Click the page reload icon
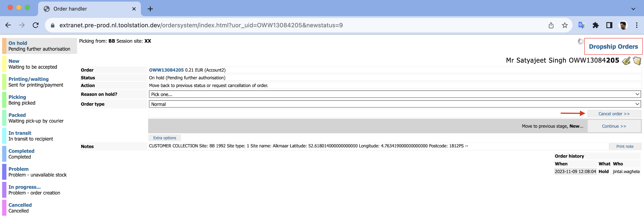 tap(35, 25)
